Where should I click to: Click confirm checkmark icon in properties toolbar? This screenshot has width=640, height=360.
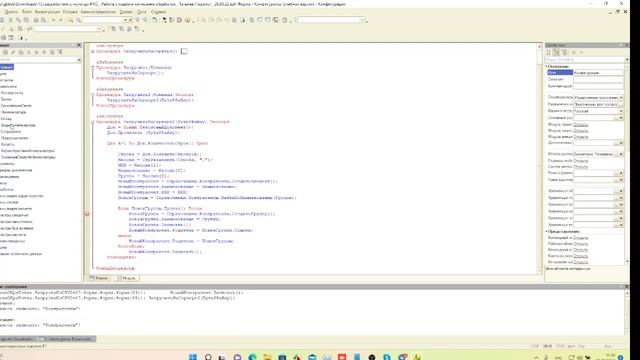[x=581, y=52]
